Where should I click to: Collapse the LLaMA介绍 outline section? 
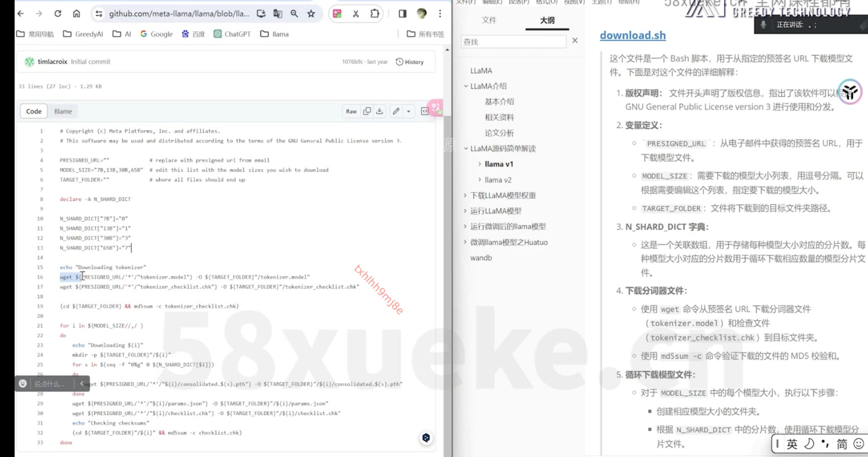coord(466,86)
